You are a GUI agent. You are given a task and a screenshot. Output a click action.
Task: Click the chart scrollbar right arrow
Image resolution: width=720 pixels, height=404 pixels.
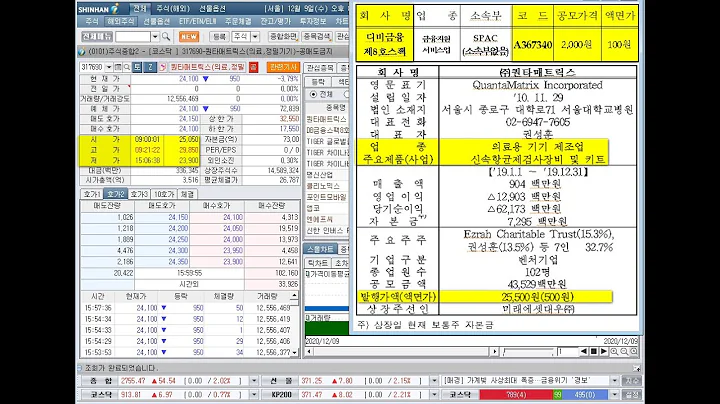[494, 352]
